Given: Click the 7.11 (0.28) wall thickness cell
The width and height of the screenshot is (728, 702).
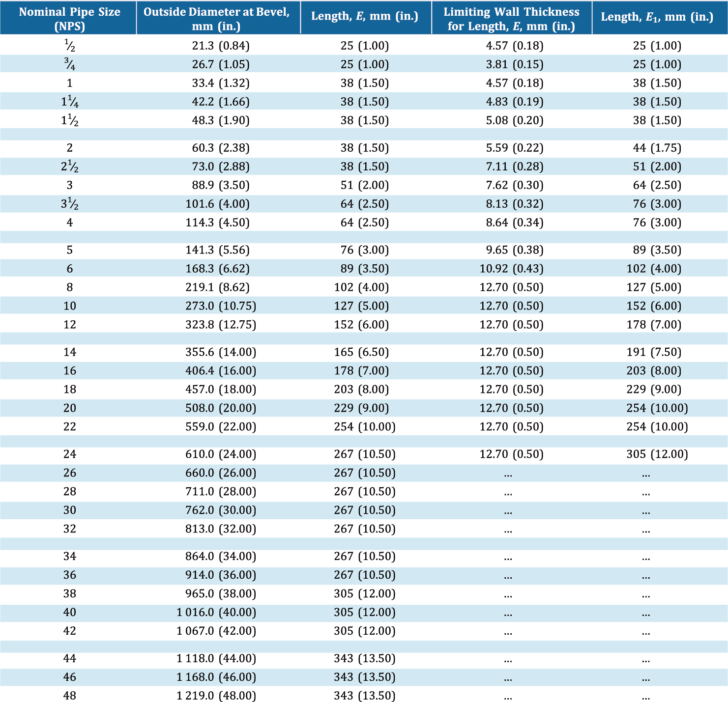Looking at the screenshot, I should tap(515, 167).
